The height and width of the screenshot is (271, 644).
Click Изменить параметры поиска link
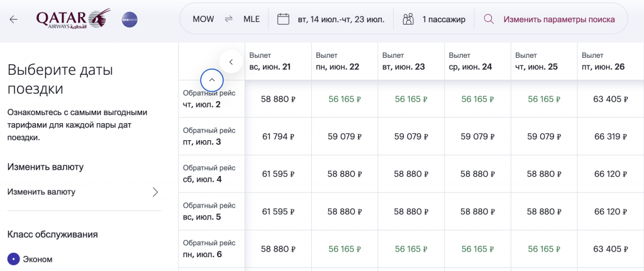(x=558, y=19)
